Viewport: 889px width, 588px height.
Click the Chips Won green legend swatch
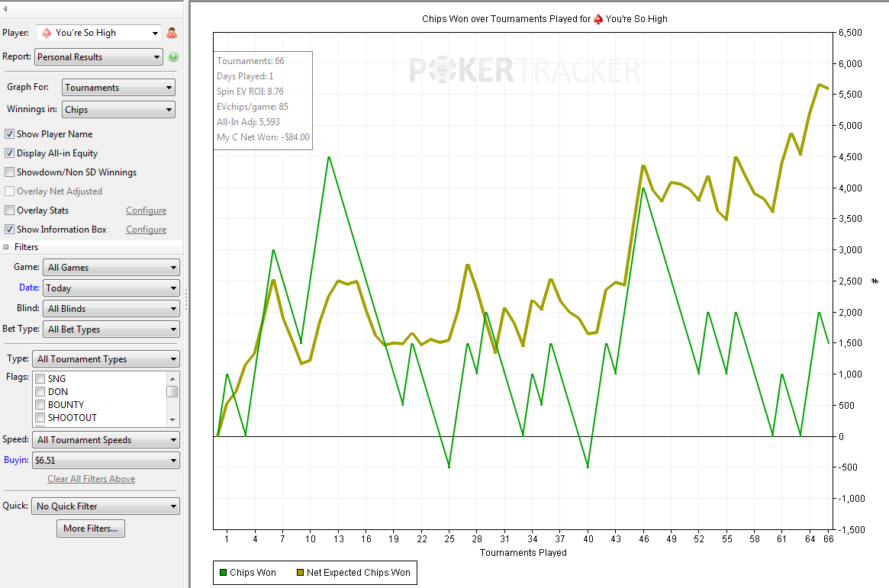tap(224, 573)
